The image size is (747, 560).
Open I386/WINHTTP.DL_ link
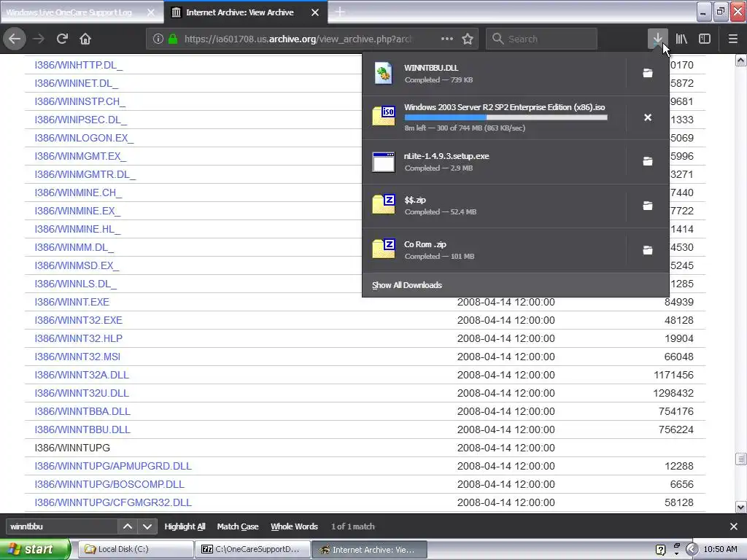point(79,65)
